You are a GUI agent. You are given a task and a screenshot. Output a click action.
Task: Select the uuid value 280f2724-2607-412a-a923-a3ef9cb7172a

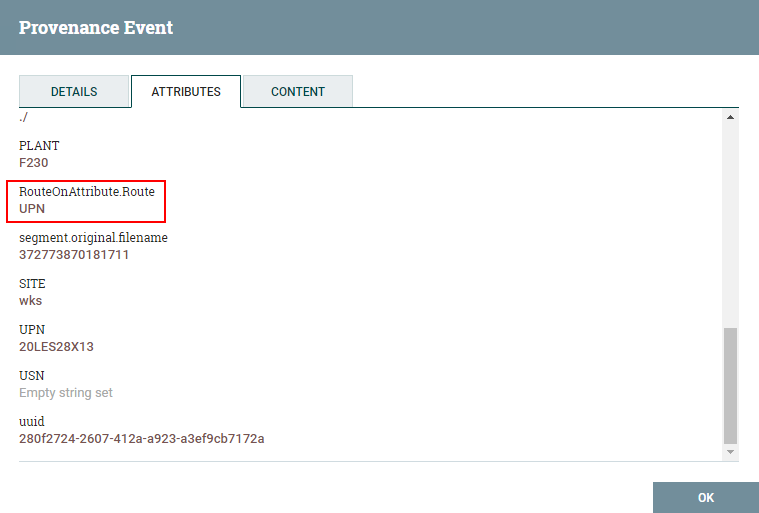(142, 438)
